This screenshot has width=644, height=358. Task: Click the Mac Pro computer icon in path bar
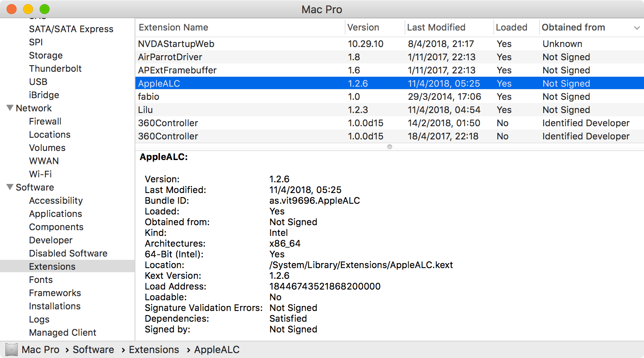coord(12,350)
